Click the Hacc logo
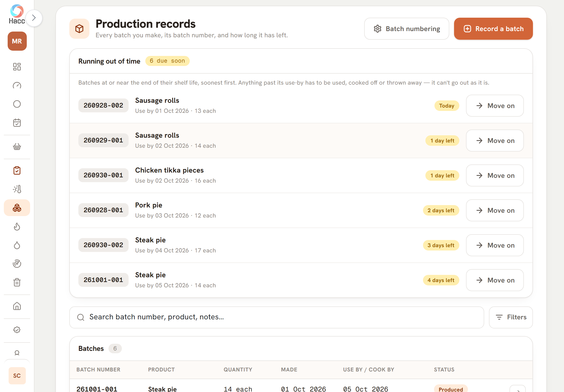The image size is (564, 392). tap(17, 14)
